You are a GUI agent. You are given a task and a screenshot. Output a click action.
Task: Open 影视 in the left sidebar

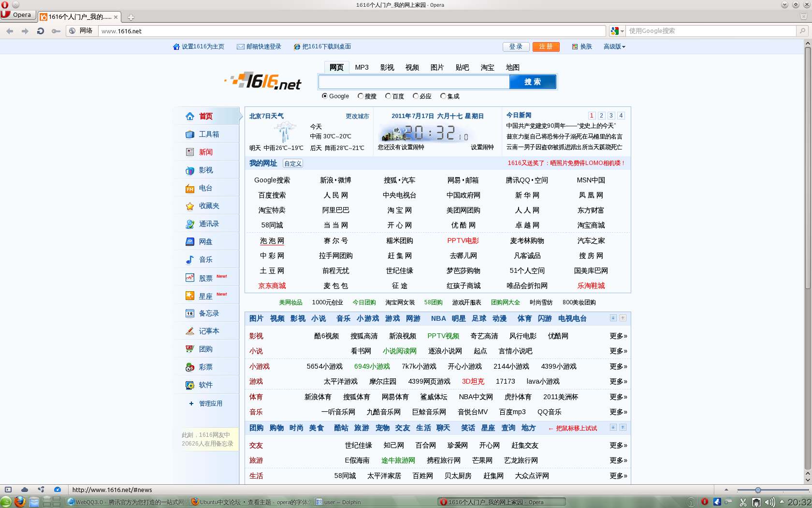pyautogui.click(x=205, y=170)
